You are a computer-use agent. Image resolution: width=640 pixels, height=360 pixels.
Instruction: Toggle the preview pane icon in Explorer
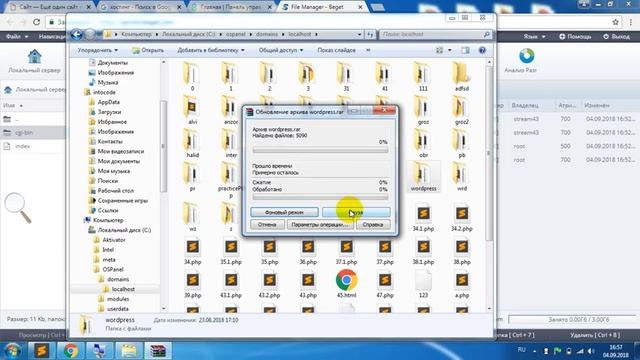pyautogui.click(x=465, y=50)
